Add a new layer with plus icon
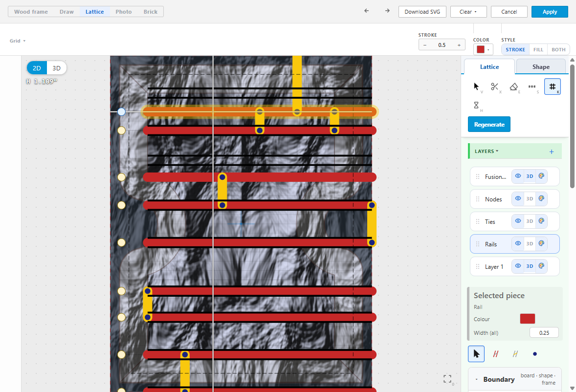This screenshot has width=576, height=392. pos(552,152)
